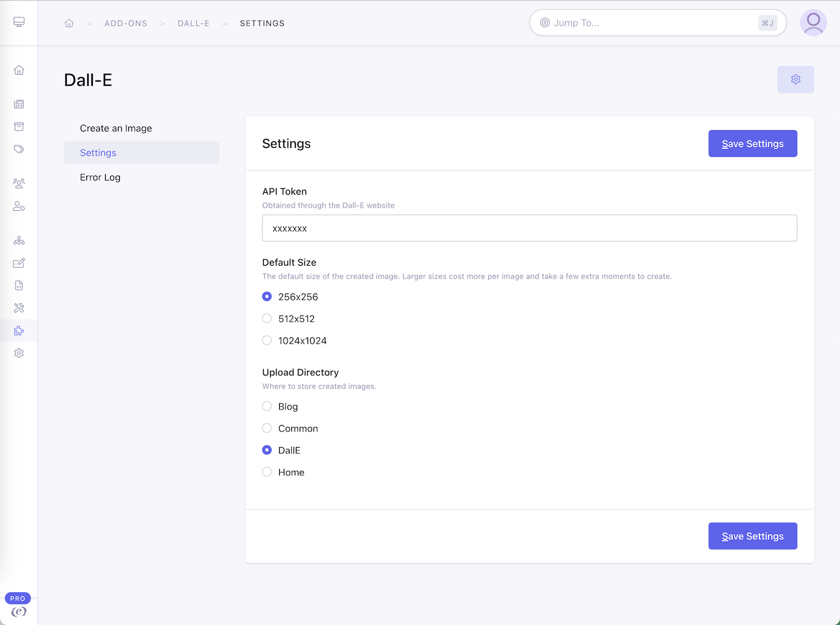The image size is (840, 625).
Task: Open Categories tags icon in sidebar
Action: 19,149
